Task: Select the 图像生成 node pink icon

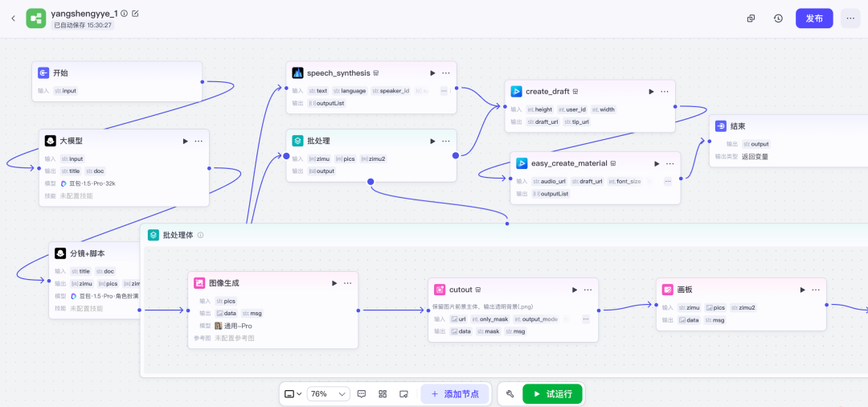Action: [199, 283]
